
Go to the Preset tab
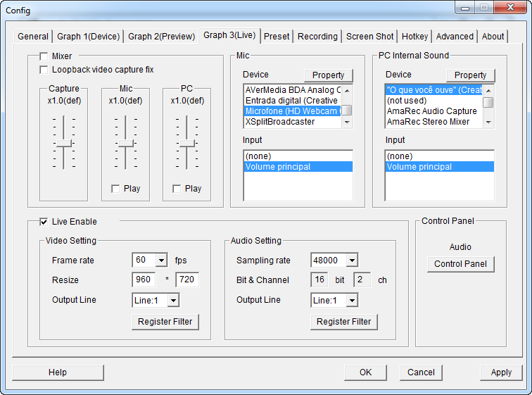point(277,37)
